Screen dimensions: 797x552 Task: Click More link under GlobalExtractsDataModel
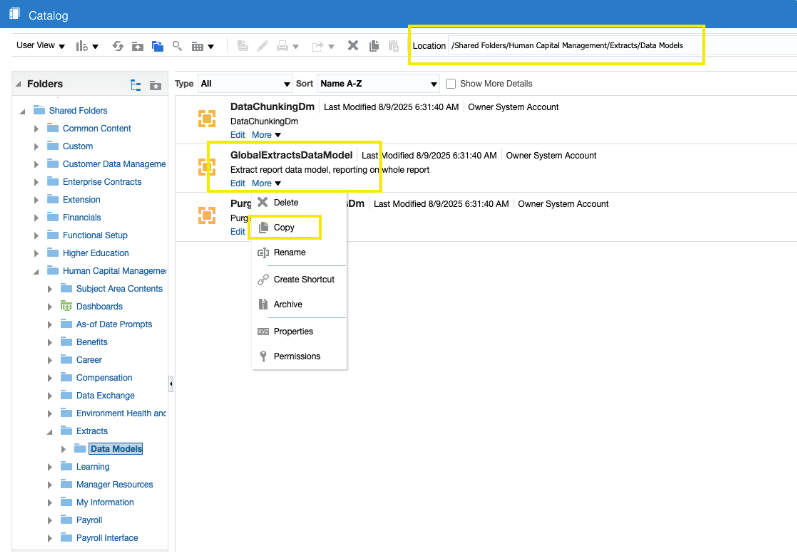click(266, 183)
